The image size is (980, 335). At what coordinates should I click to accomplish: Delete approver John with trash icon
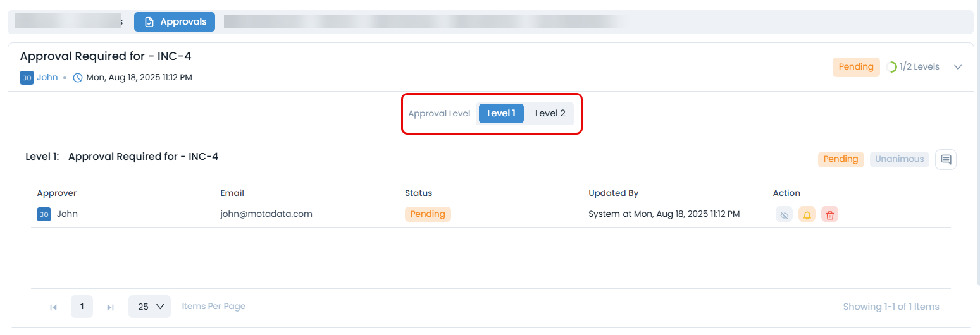coord(830,215)
